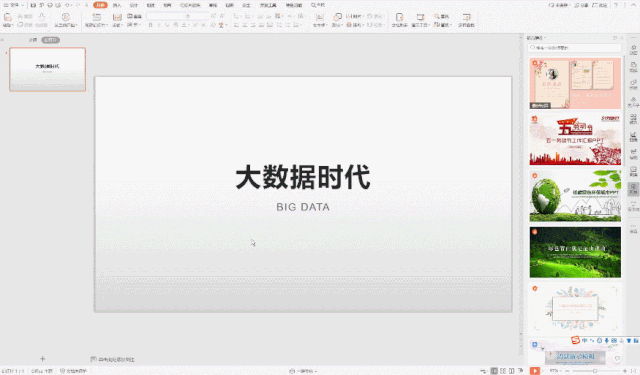
Task: Click the Increase Font Size icon
Action: [x=213, y=16]
